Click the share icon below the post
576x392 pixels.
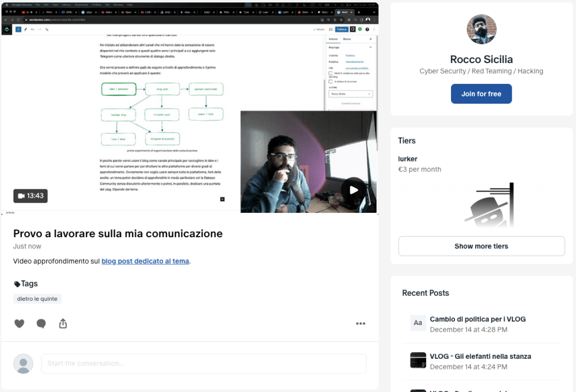pyautogui.click(x=63, y=323)
